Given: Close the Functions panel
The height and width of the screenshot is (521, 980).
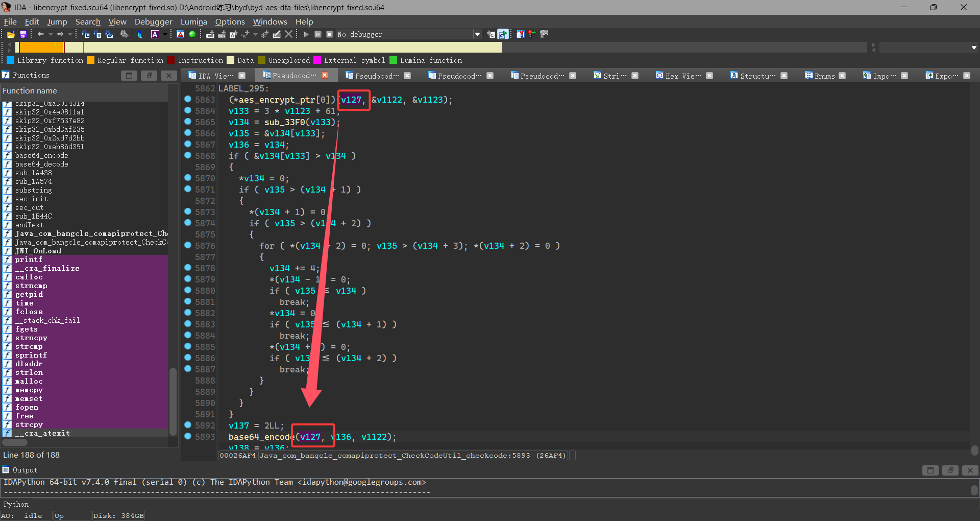Looking at the screenshot, I should [x=169, y=76].
